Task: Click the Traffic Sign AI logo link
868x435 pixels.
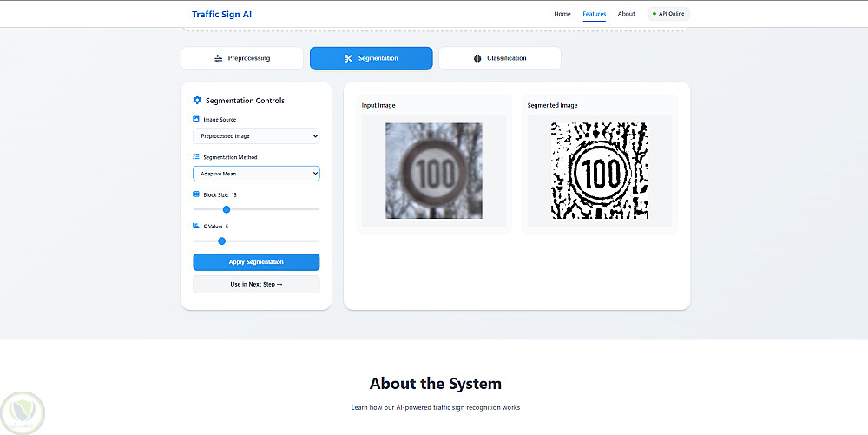Action: coord(221,15)
